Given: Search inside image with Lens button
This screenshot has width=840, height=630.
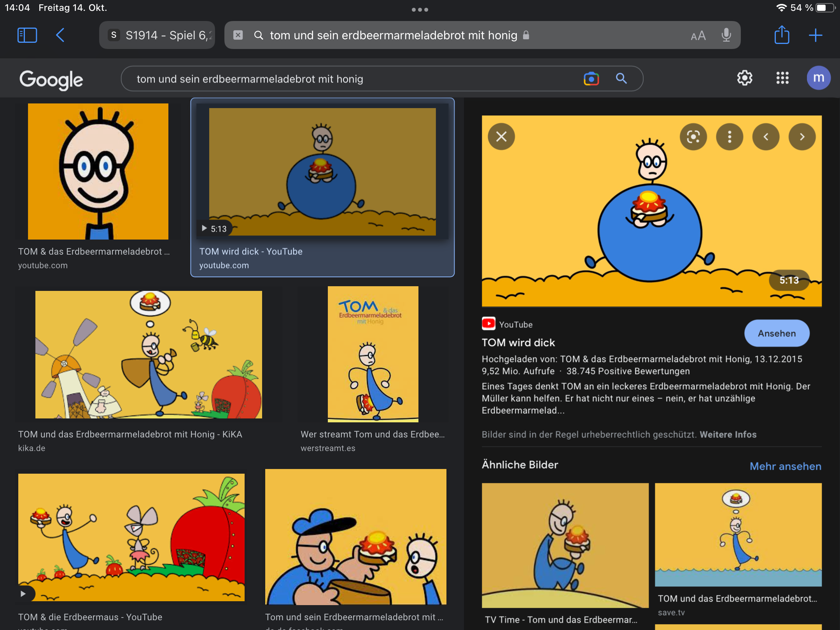Looking at the screenshot, I should pyautogui.click(x=693, y=136).
